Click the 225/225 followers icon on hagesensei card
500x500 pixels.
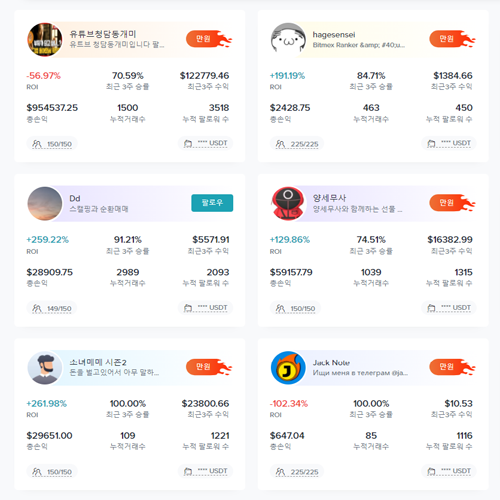(280, 144)
